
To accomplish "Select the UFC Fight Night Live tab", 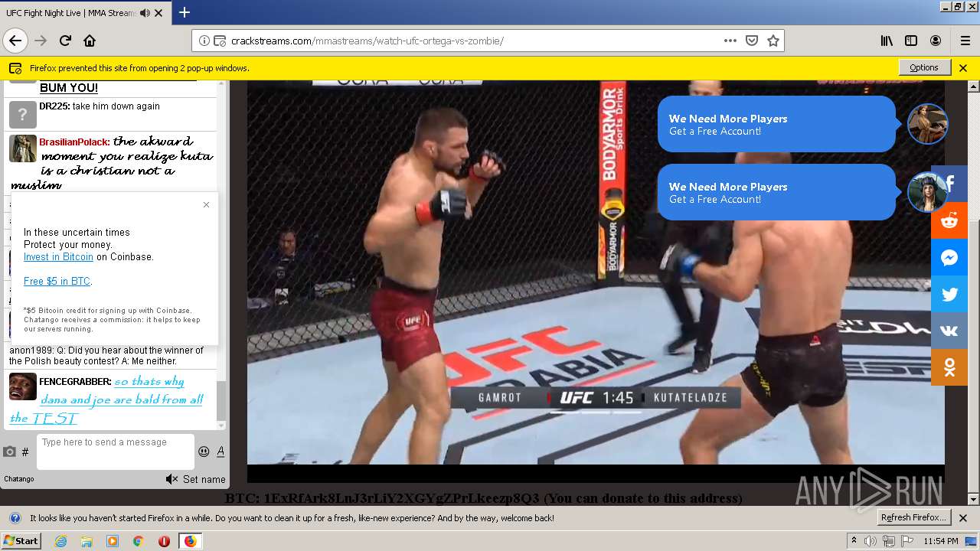I will [85, 13].
